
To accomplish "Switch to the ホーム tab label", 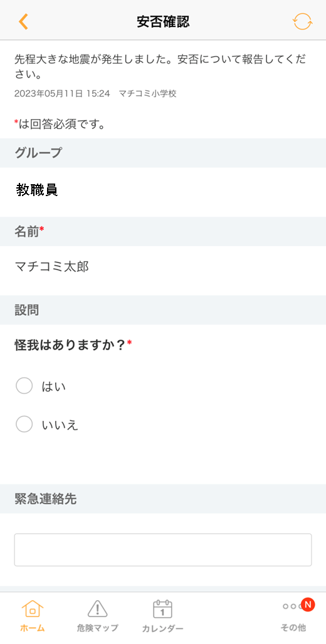I will coord(33,628).
